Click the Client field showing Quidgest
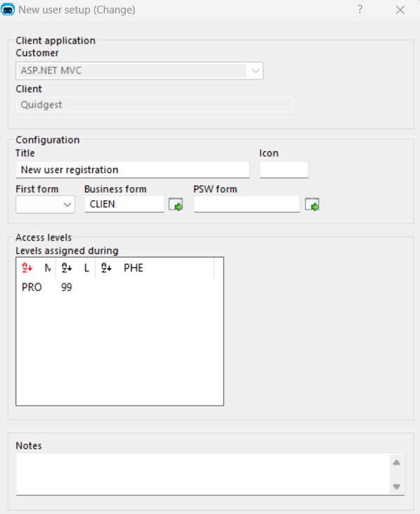Image resolution: width=420 pixels, height=514 pixels. [155, 105]
